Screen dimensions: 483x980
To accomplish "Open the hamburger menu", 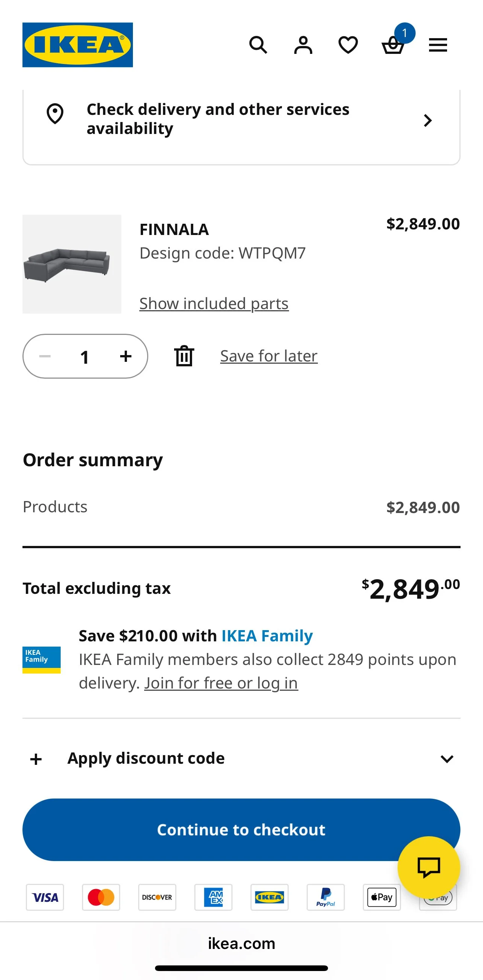I will [x=438, y=45].
